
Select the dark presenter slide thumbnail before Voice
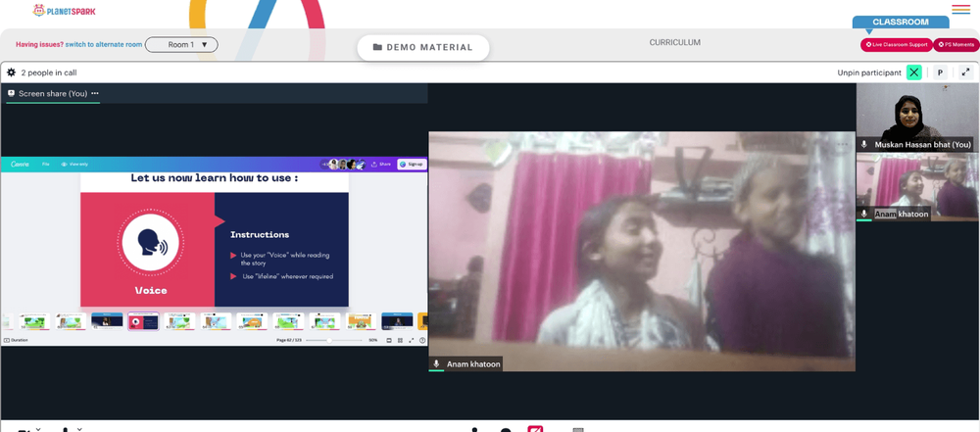click(107, 320)
